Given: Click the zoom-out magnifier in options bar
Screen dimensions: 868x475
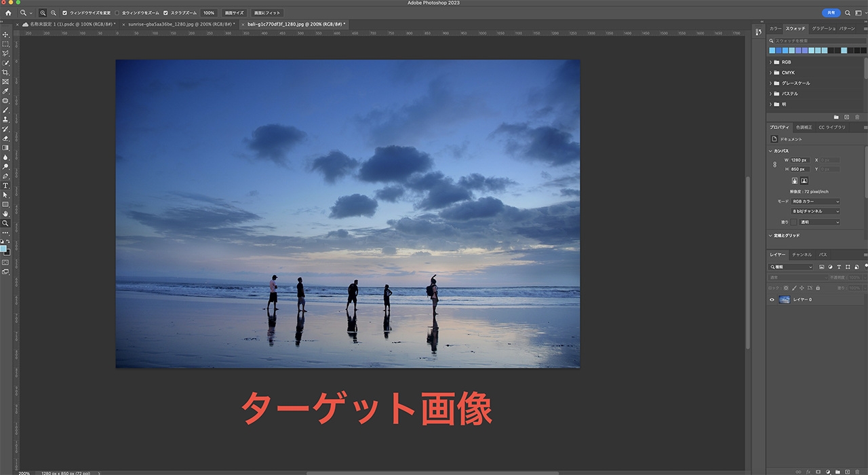Looking at the screenshot, I should coord(54,13).
